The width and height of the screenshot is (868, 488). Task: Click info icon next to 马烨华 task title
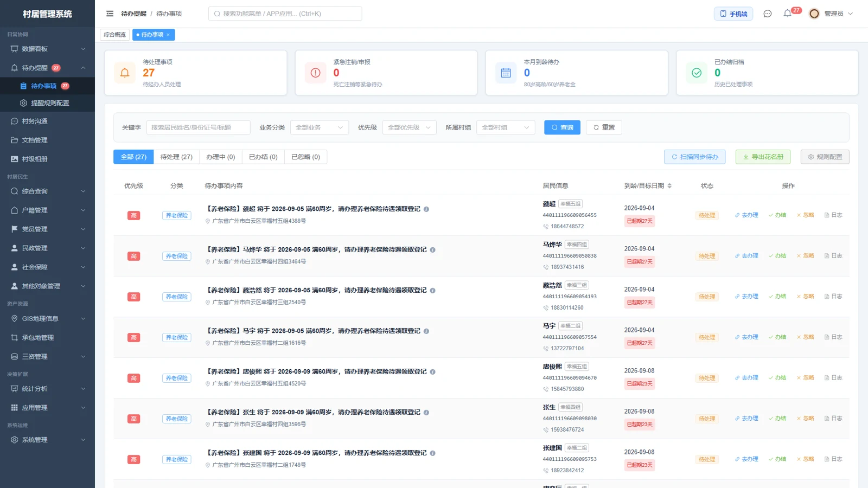click(x=432, y=250)
